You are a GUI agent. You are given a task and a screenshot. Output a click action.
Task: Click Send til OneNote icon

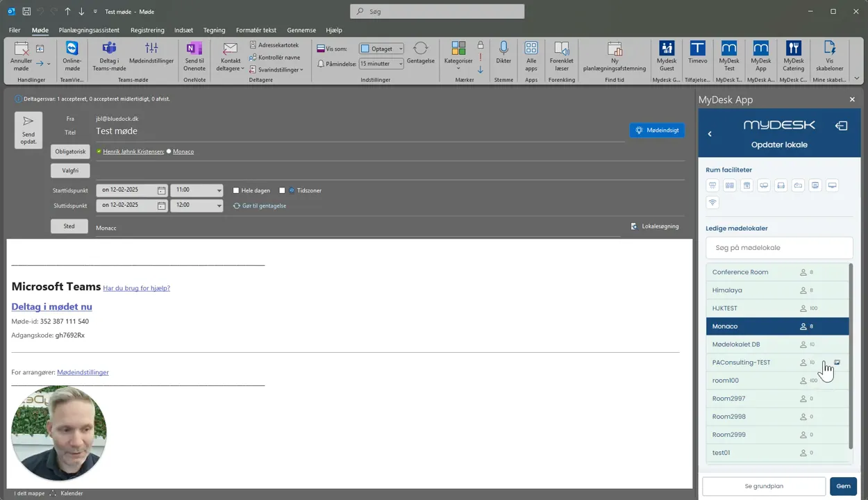(194, 56)
